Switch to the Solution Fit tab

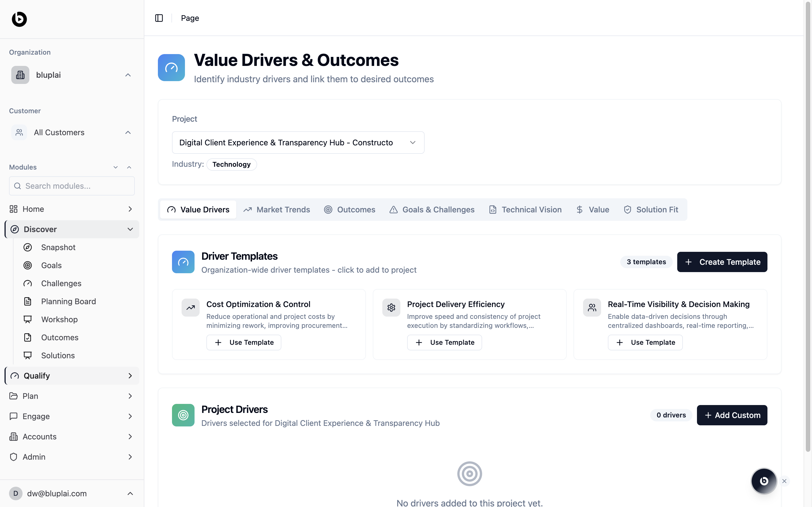pyautogui.click(x=651, y=210)
